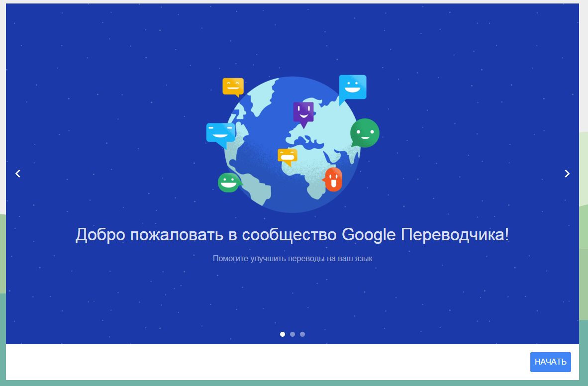Image resolution: width=588 pixels, height=386 pixels.
Task: Select the round green smiley bubble on right
Action: [365, 133]
